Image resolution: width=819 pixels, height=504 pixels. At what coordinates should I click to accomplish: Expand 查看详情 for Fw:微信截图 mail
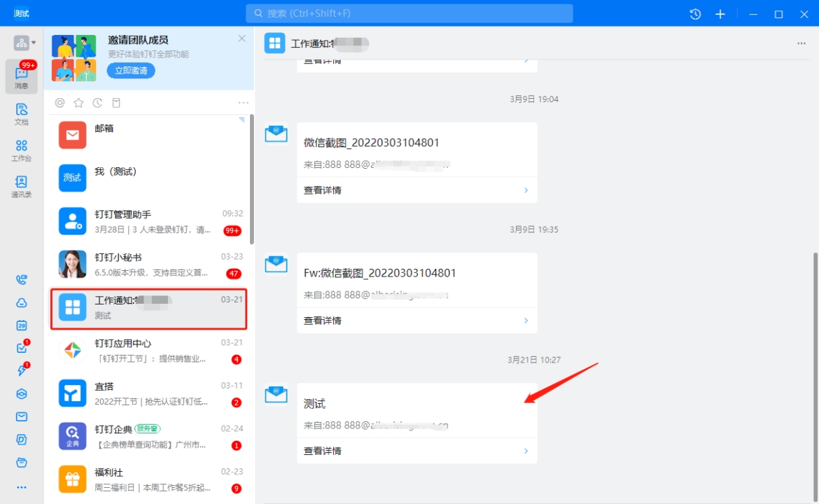(416, 321)
